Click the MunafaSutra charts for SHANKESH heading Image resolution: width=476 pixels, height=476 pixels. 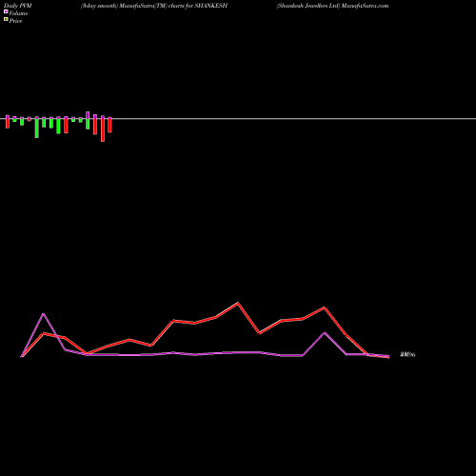click(154, 6)
